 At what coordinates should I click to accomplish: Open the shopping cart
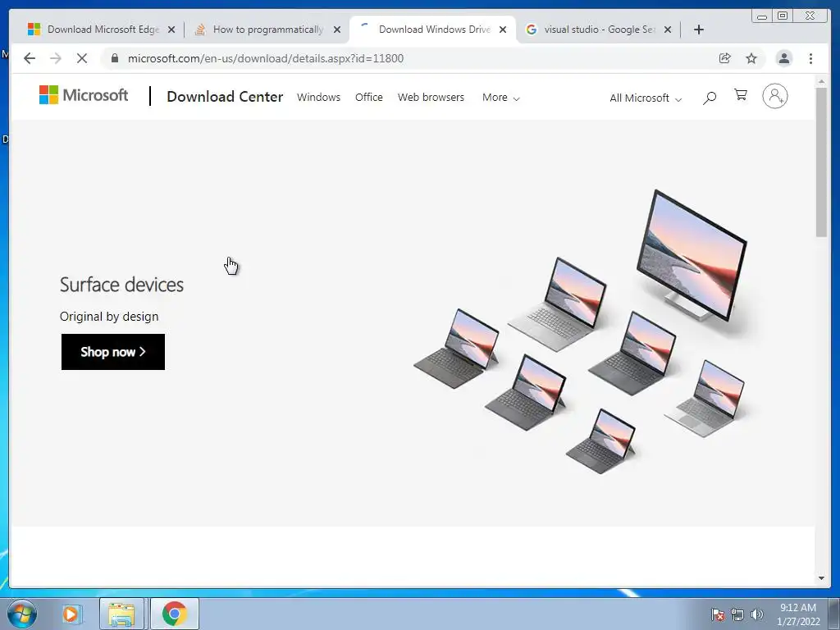point(741,95)
